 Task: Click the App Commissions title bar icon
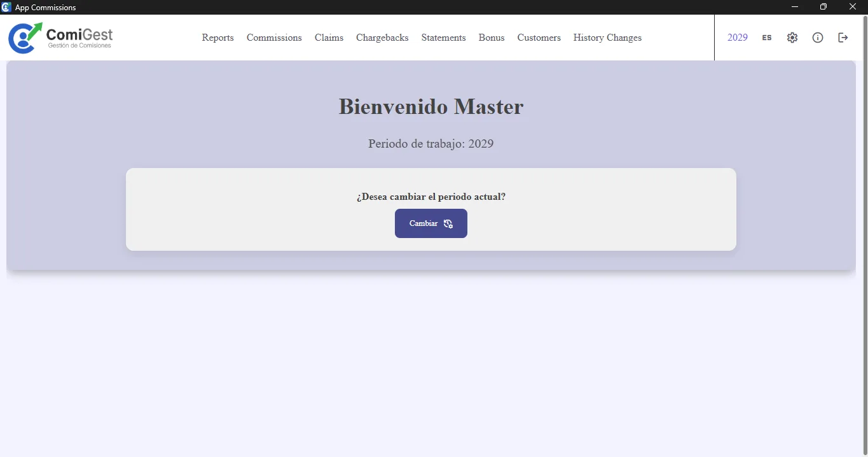6,7
